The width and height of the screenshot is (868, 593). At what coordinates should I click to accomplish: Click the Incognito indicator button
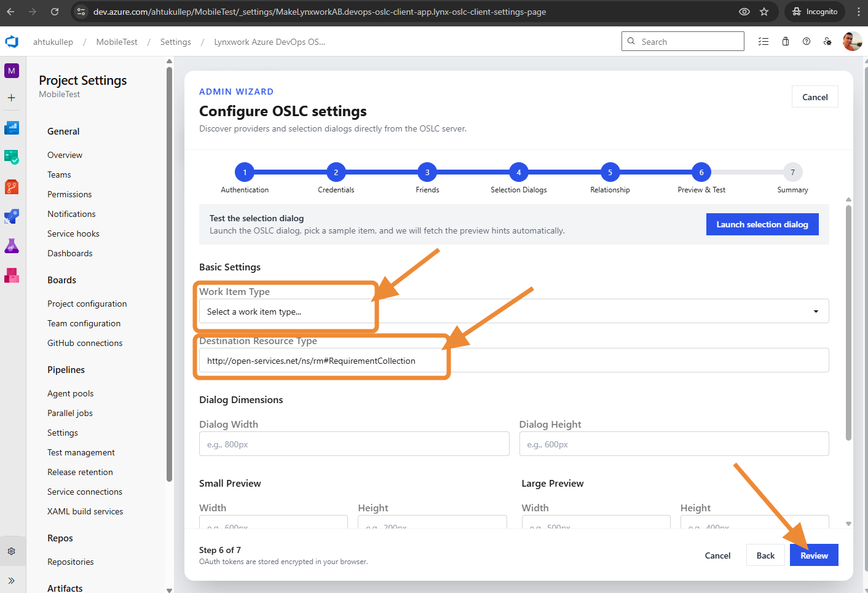click(x=815, y=12)
